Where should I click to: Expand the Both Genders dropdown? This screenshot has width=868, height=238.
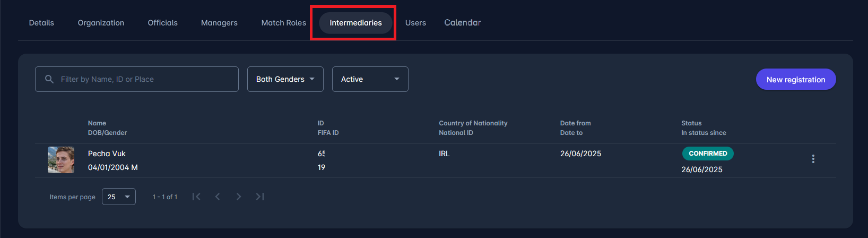(x=285, y=79)
